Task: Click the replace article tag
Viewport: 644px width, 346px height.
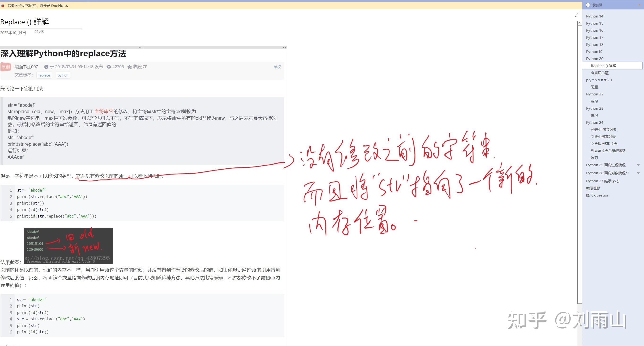Action: (x=44, y=75)
